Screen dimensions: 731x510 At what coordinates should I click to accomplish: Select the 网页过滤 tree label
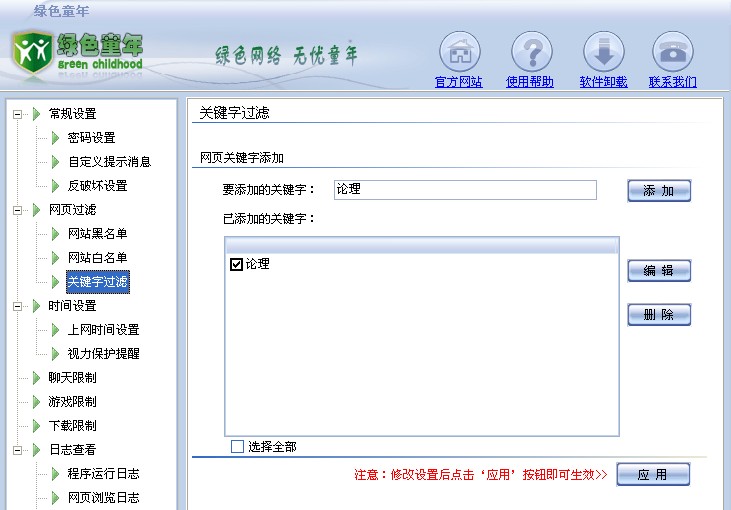(x=72, y=210)
